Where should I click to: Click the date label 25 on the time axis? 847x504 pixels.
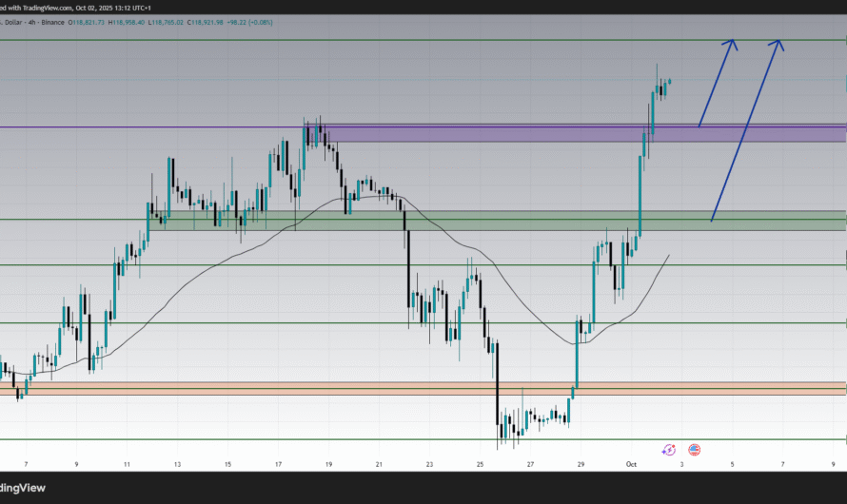tap(480, 464)
